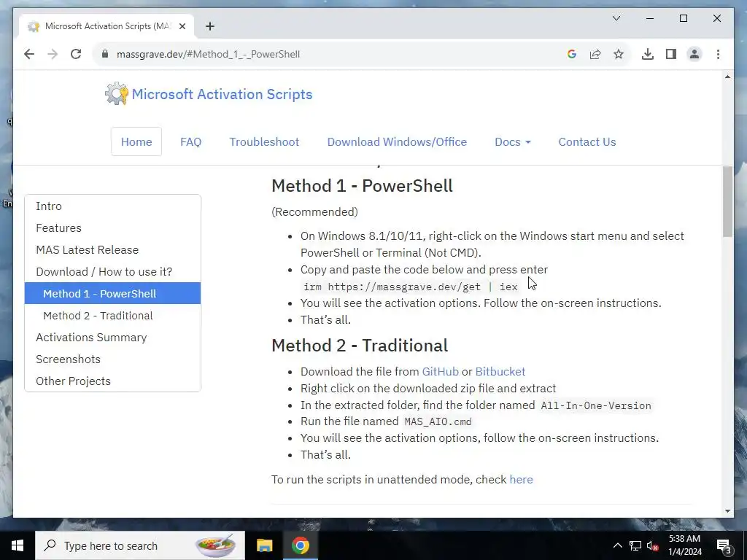Select Method 1 - PowerShell sidebar item
The image size is (747, 560).
[112, 293]
